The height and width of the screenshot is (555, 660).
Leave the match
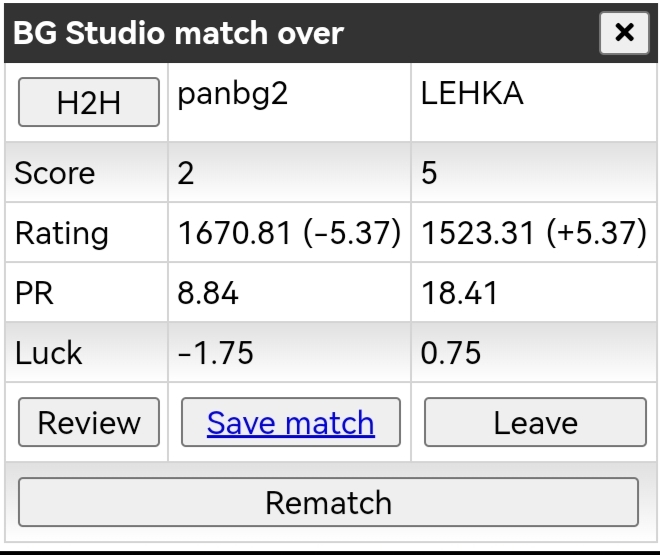[x=535, y=422]
